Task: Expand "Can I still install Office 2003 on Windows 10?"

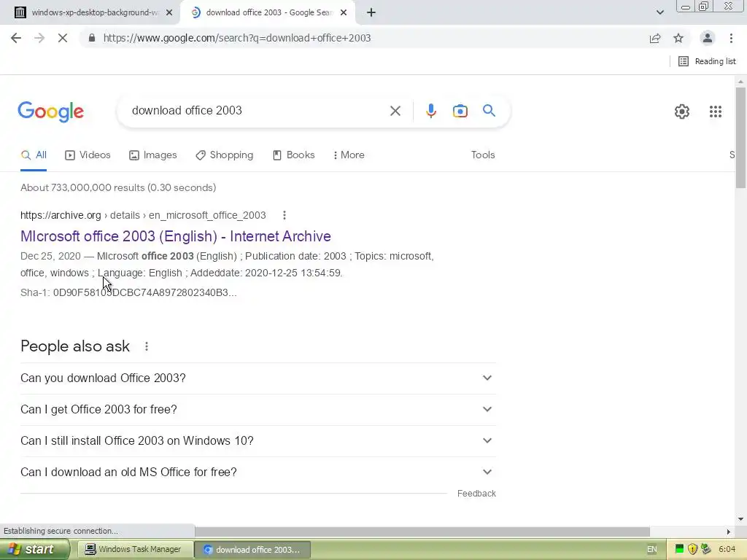Action: (258, 441)
